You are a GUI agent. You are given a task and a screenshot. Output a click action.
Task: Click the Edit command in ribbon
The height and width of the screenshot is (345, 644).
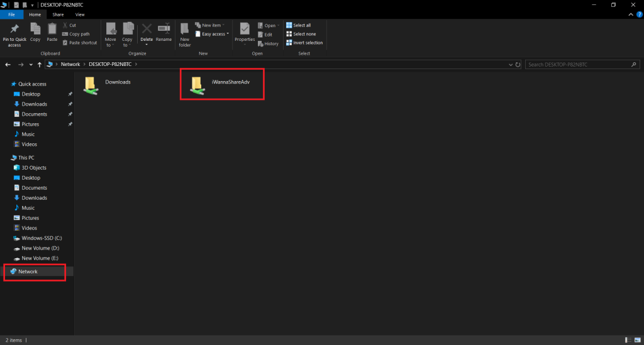pyautogui.click(x=265, y=35)
